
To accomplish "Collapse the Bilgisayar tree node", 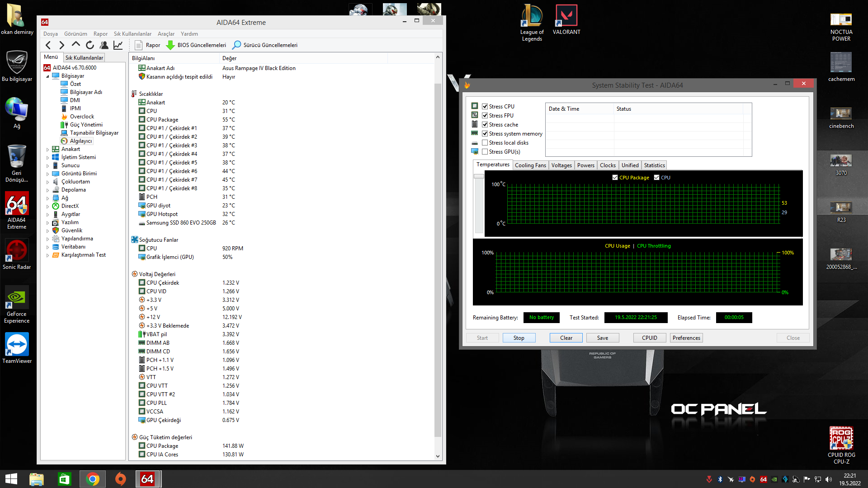I will click(x=48, y=76).
